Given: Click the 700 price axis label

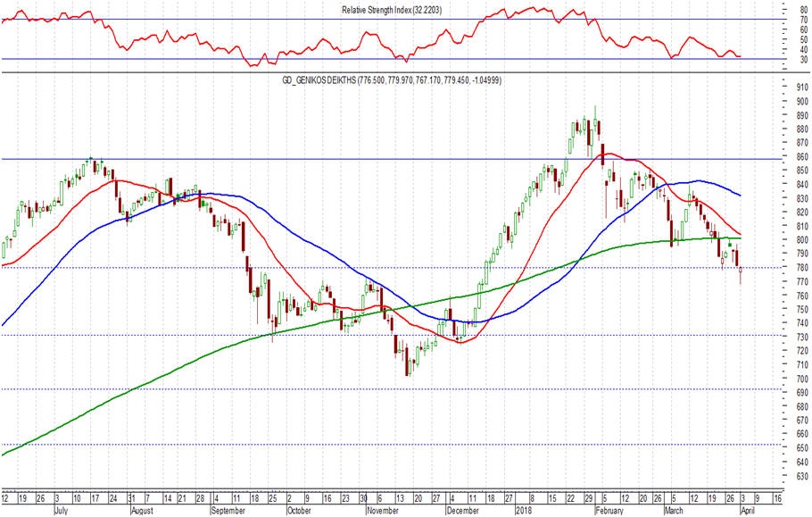Looking at the screenshot, I should point(803,379).
